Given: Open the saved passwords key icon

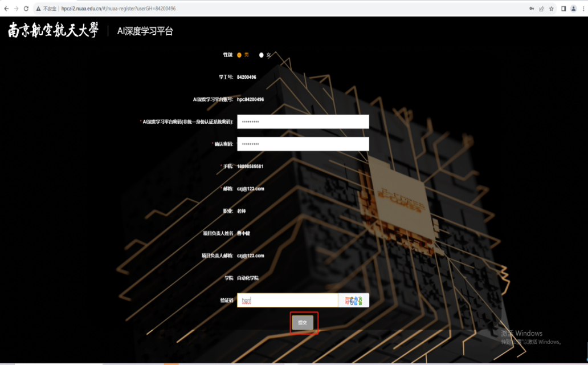Looking at the screenshot, I should pyautogui.click(x=532, y=9).
